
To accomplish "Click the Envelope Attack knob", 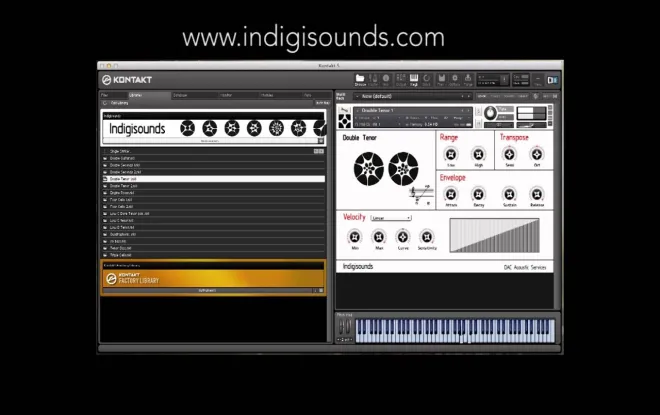I will tap(451, 194).
